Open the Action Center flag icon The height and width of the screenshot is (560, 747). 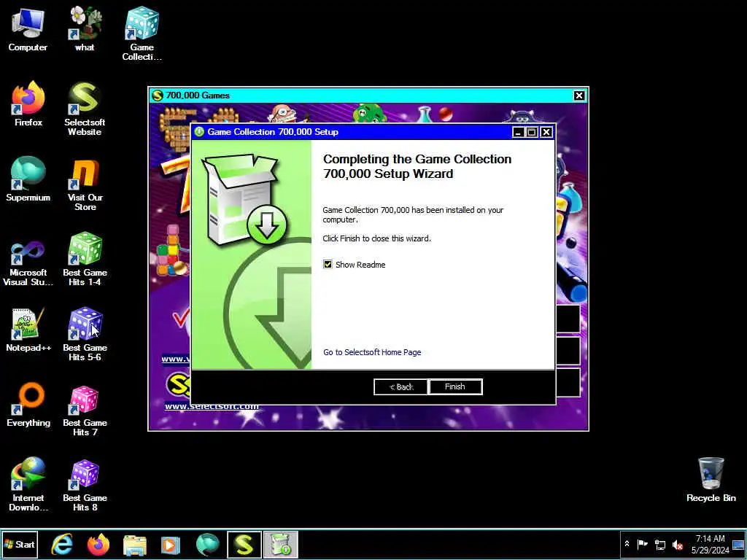[x=642, y=544]
